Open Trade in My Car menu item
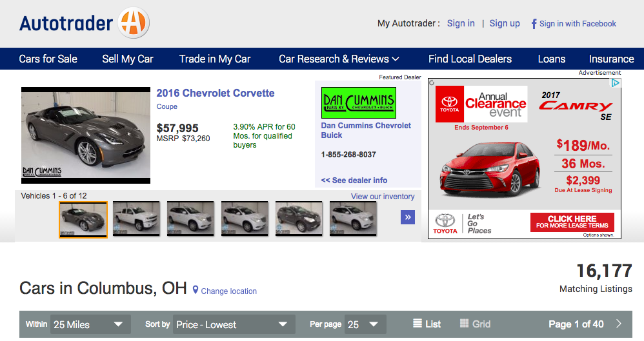The width and height of the screenshot is (644, 341). click(x=215, y=59)
